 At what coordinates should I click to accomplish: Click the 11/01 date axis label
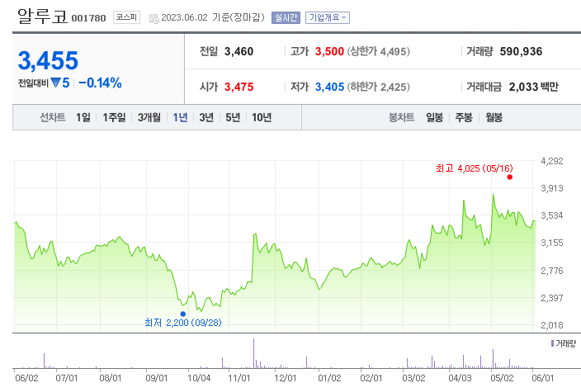239,378
